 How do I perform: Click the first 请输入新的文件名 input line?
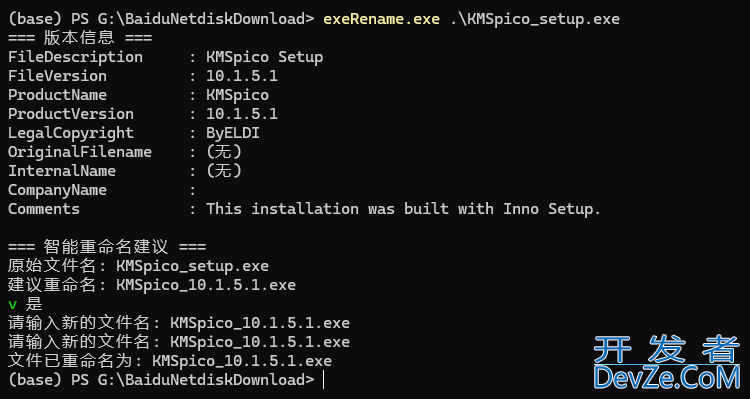[179, 323]
